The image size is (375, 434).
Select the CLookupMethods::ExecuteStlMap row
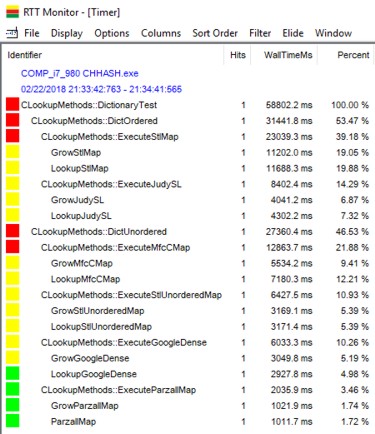[188, 136]
